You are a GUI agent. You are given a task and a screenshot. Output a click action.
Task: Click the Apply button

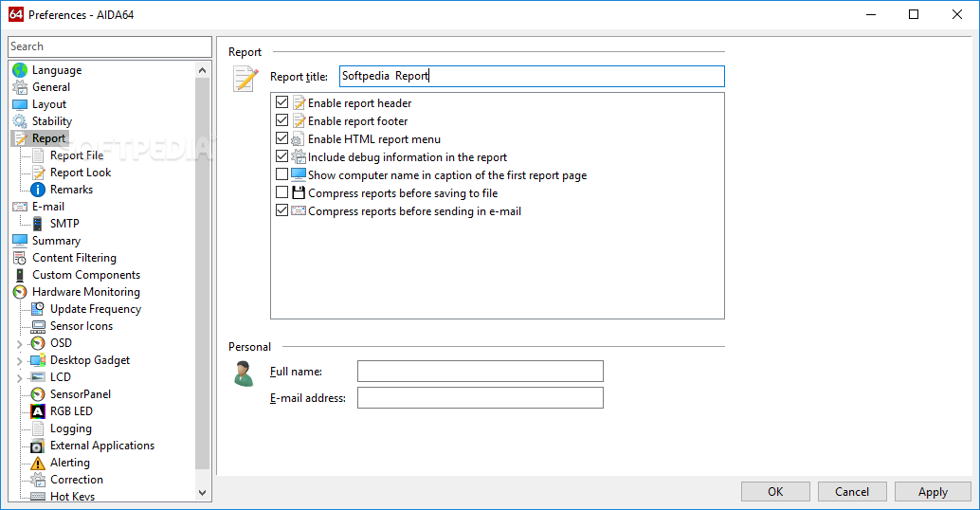point(933,492)
